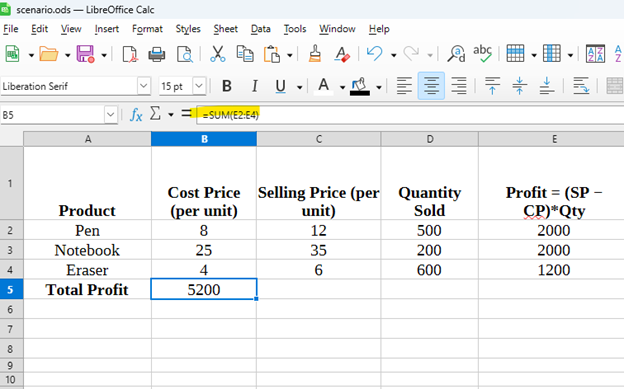Select row 2 header
624x389 pixels.
11,230
